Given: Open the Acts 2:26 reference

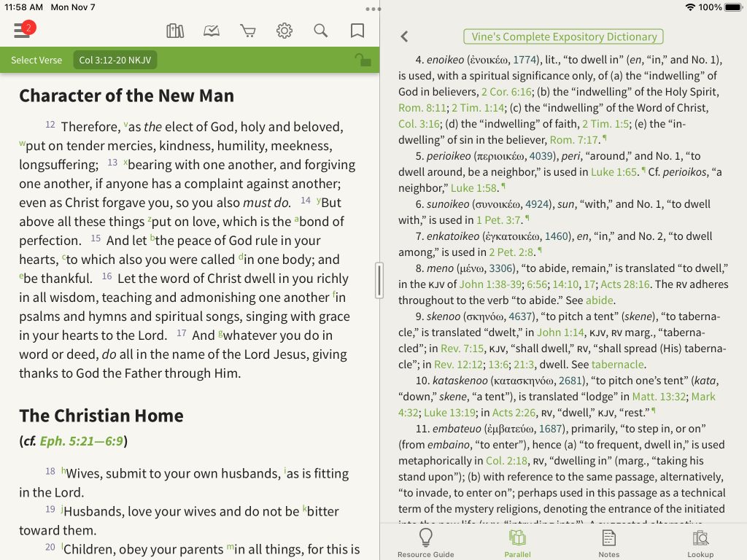Looking at the screenshot, I should click(514, 413).
